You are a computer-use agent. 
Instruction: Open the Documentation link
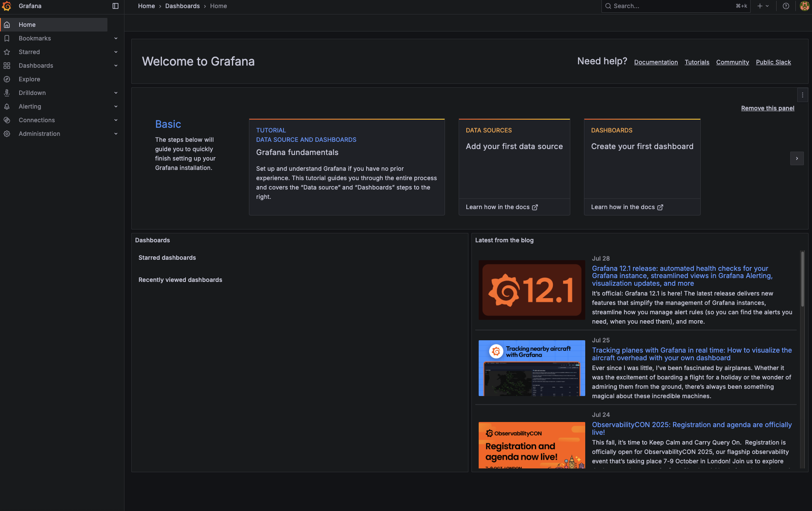coord(656,62)
